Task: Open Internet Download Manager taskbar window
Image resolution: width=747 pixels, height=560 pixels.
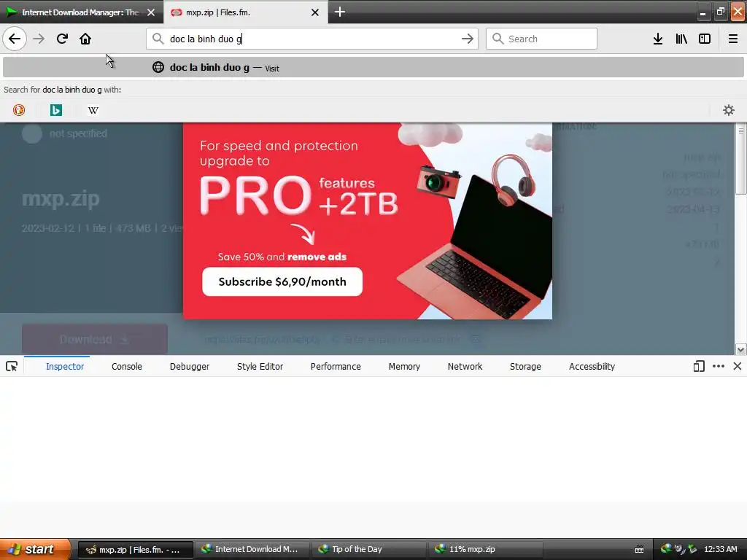Action: [x=252, y=550]
